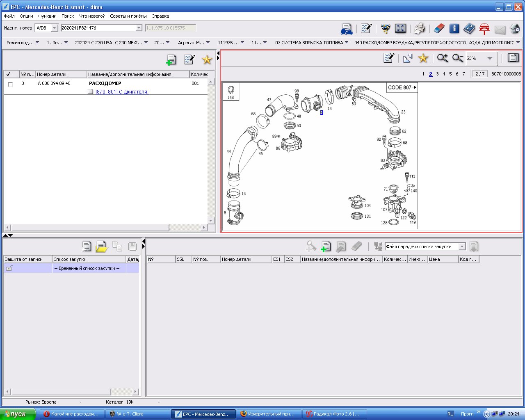Click the star icon in parts panel

click(x=207, y=60)
